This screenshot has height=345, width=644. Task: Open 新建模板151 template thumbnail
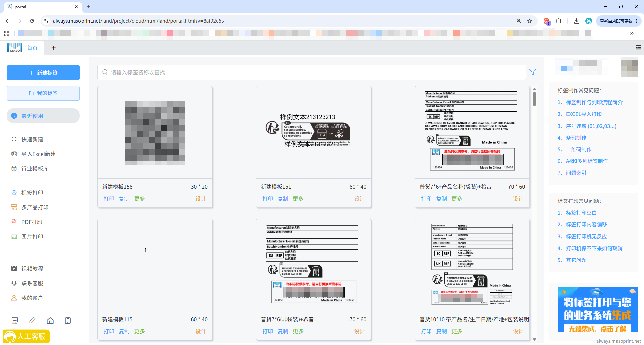pos(313,133)
